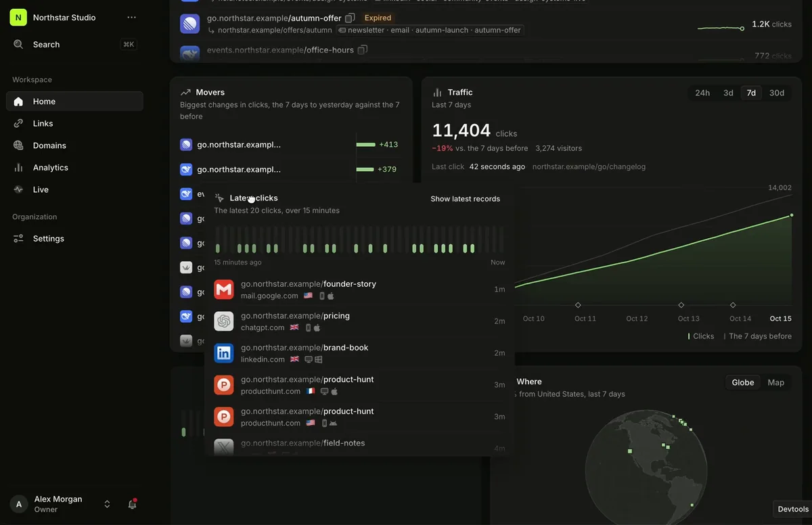
Task: Click the Live pulse icon
Action: [x=18, y=189]
